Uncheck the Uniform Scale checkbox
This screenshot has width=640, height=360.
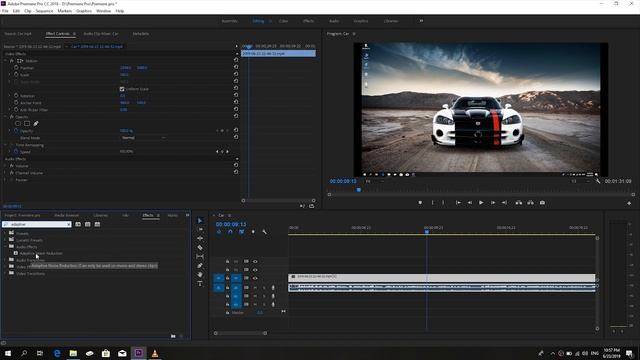point(122,89)
